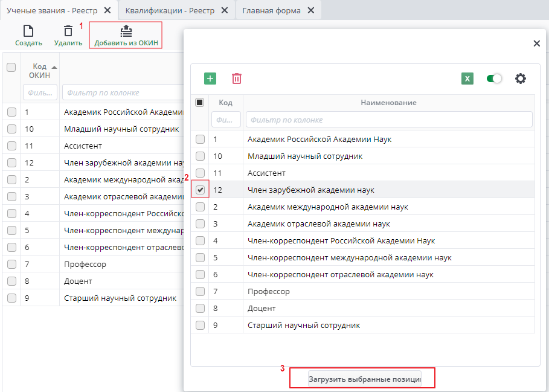This screenshot has height=392, width=549.
Task: Click the Создать document icon
Action: (28, 31)
